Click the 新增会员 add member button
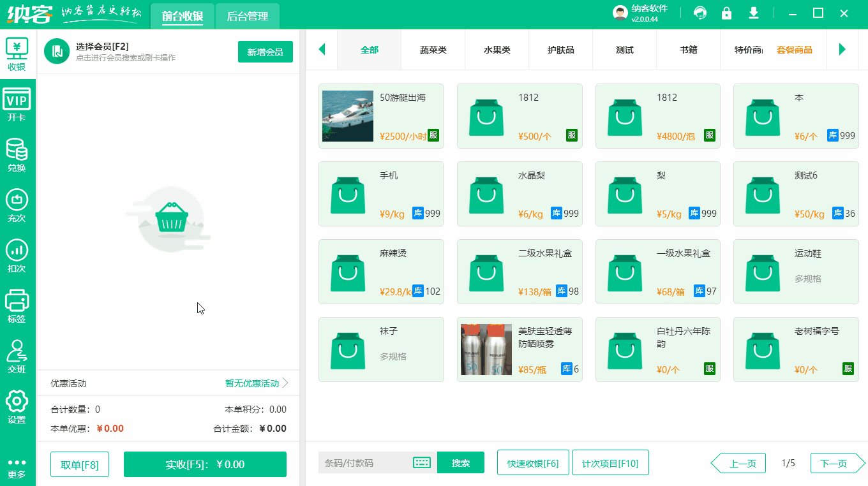 click(x=265, y=52)
